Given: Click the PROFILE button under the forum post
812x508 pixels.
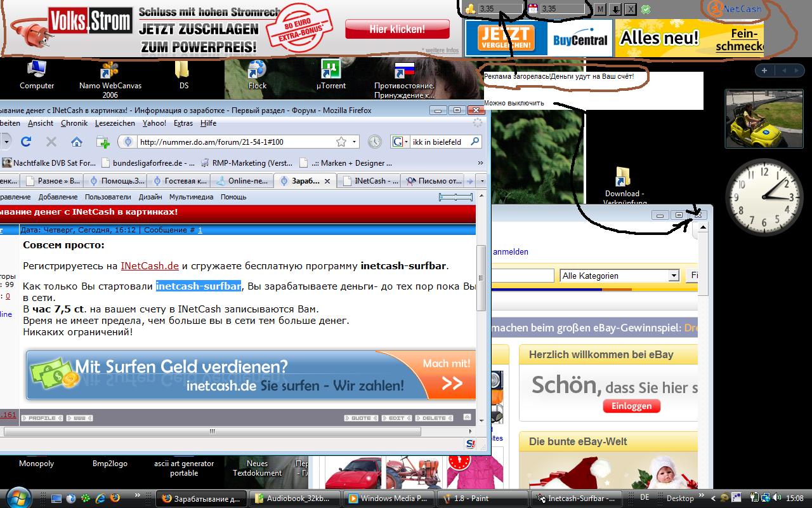Looking at the screenshot, I should click(x=43, y=418).
